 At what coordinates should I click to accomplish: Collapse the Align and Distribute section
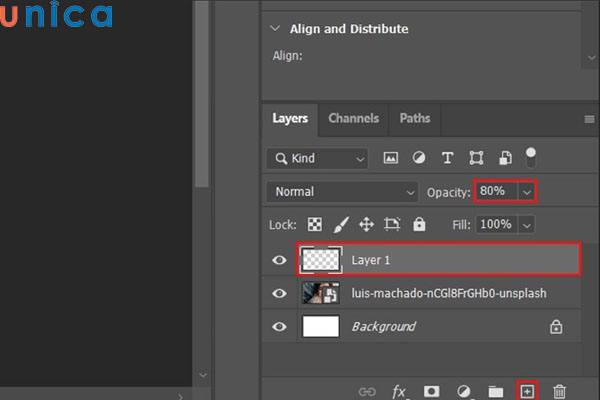tap(276, 29)
